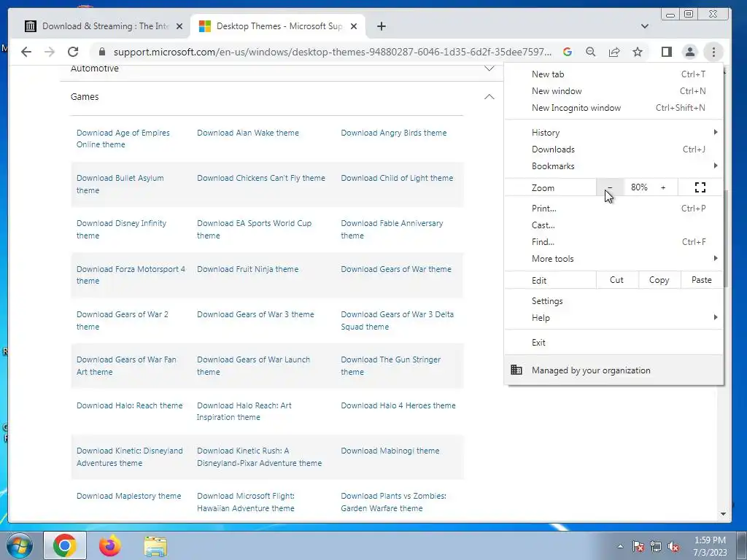Screen dimensions: 747x560
Task: Increase zoom with plus button
Action: pyautogui.click(x=662, y=187)
